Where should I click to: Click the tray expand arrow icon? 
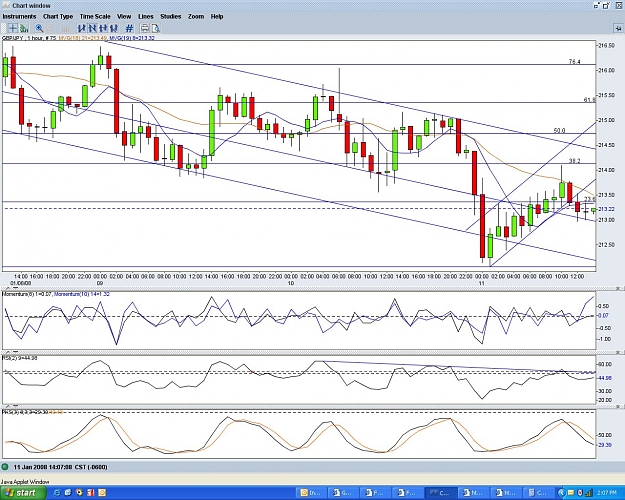561,493
